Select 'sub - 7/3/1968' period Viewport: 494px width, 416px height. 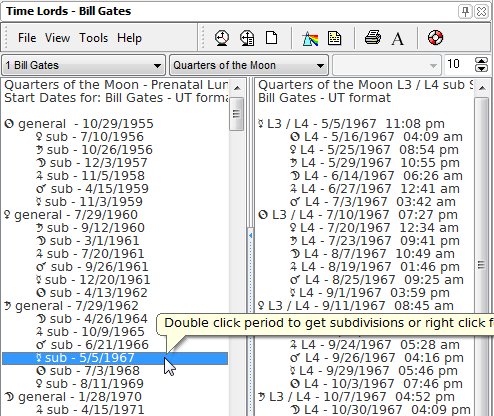88,371
